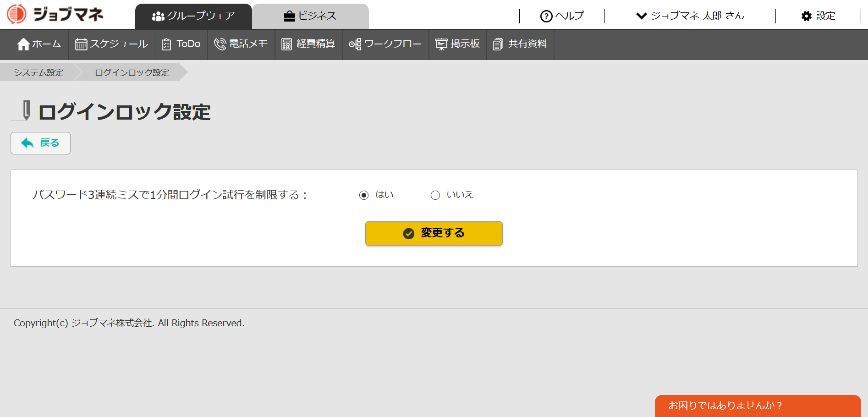The image size is (868, 417).
Task: Click the checkmark icon on 変更する
Action: coord(409,234)
